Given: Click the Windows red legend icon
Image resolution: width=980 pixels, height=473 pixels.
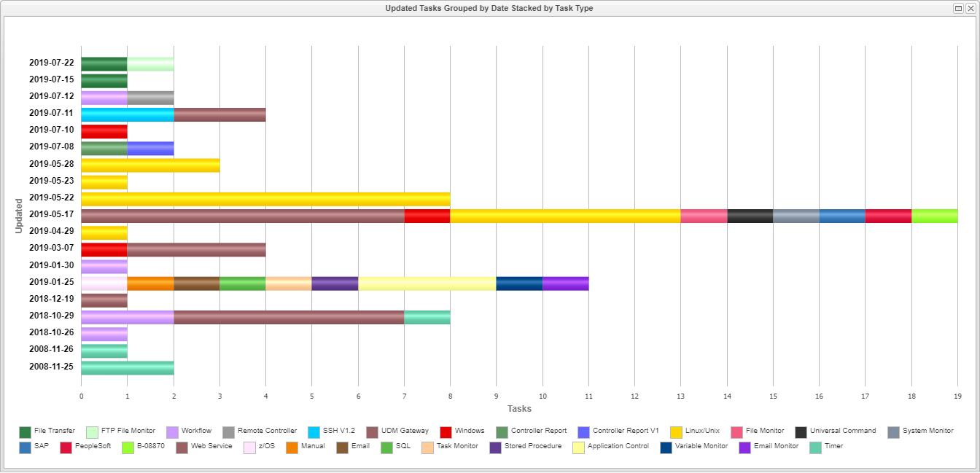Looking at the screenshot, I should tap(446, 431).
